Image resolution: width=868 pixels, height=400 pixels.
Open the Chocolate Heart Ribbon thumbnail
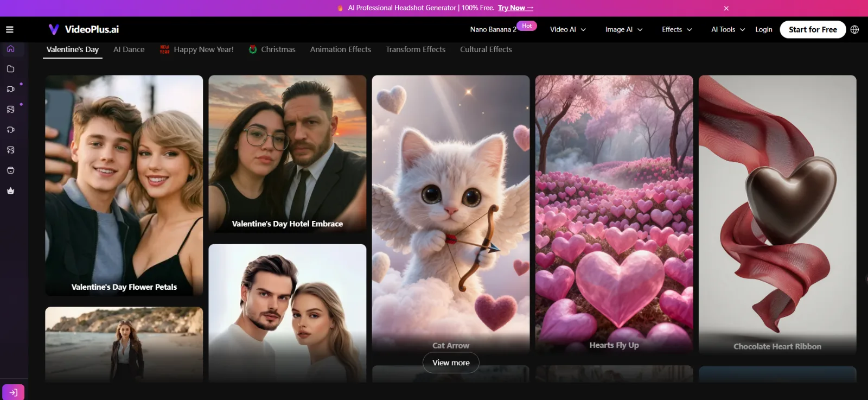(x=777, y=214)
